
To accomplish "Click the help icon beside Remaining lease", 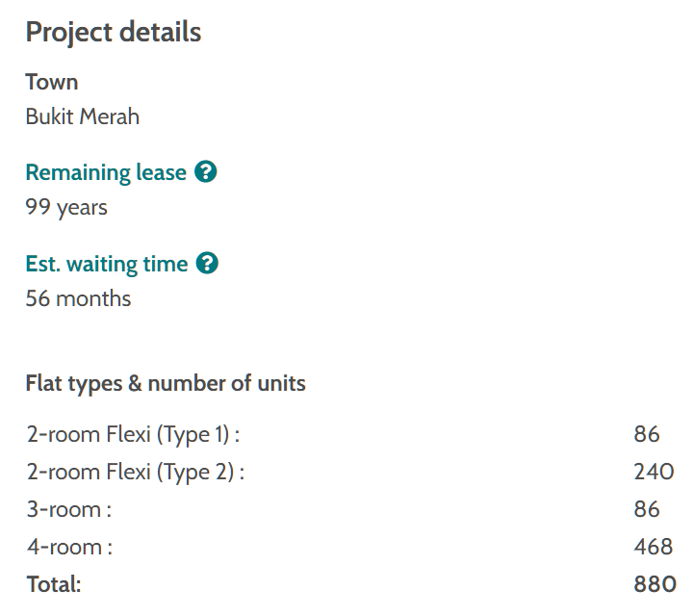I will [x=205, y=172].
